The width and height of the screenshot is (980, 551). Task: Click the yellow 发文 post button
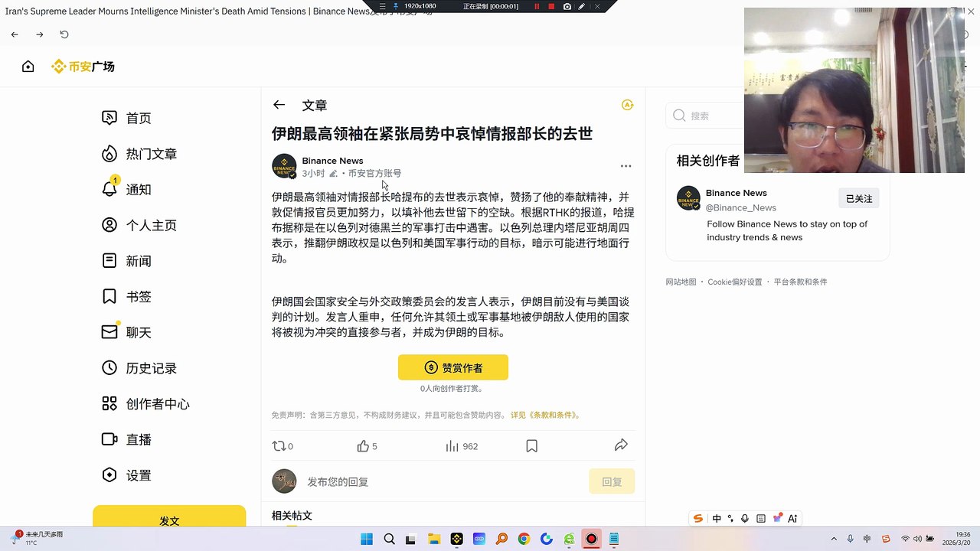click(169, 517)
